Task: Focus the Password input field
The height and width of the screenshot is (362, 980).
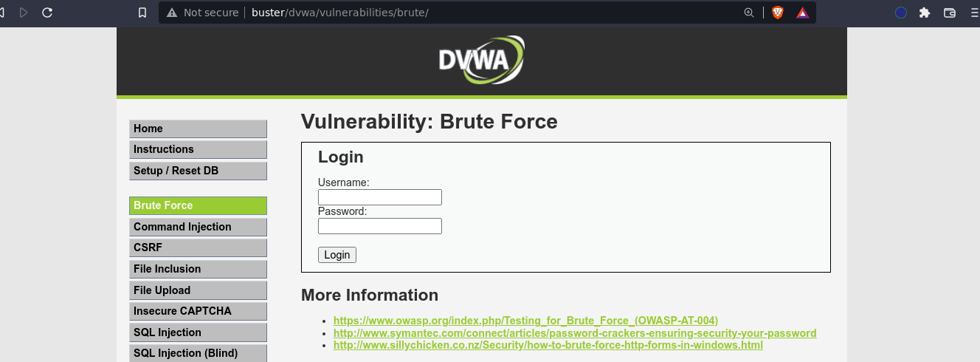Action: point(379,226)
